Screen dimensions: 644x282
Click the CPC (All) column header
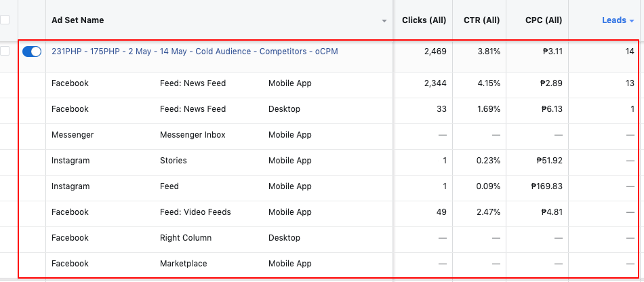pyautogui.click(x=544, y=20)
